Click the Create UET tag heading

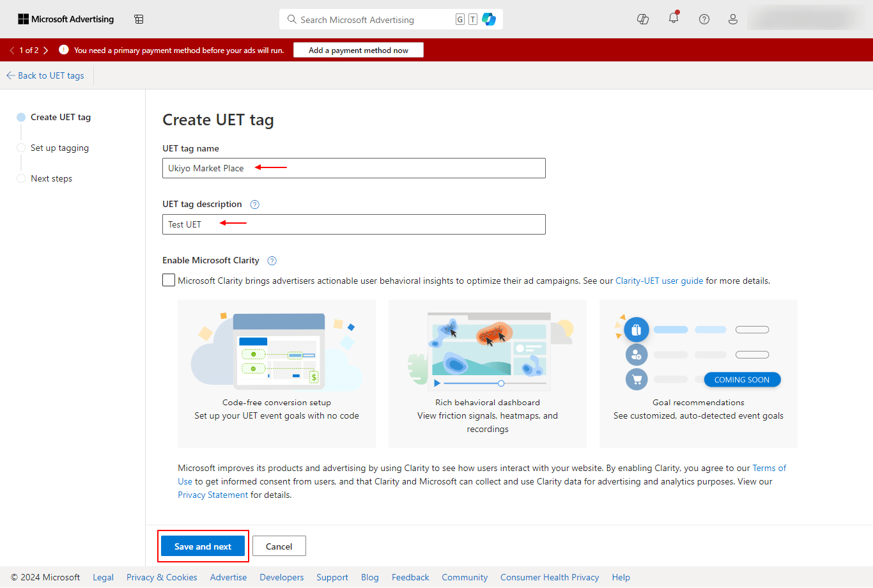point(218,120)
